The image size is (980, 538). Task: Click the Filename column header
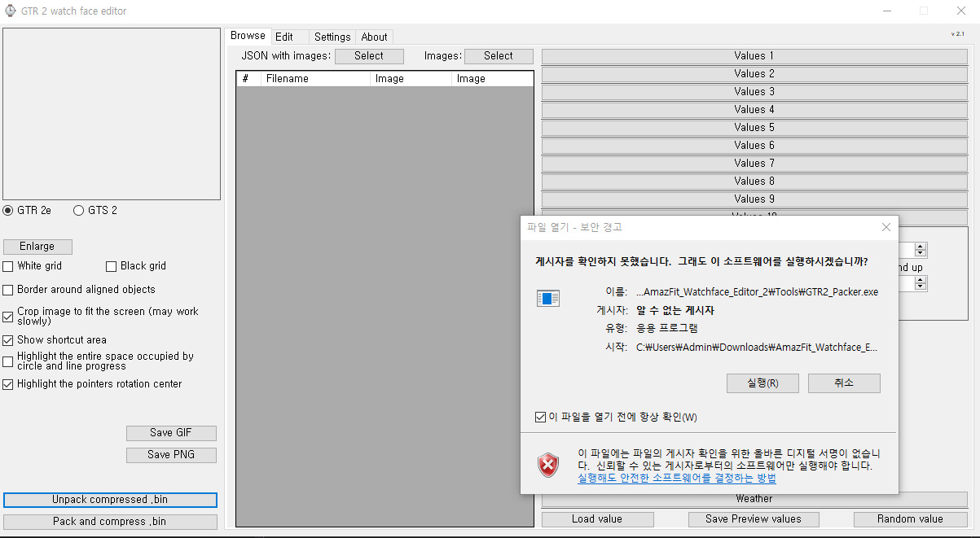[x=315, y=79]
